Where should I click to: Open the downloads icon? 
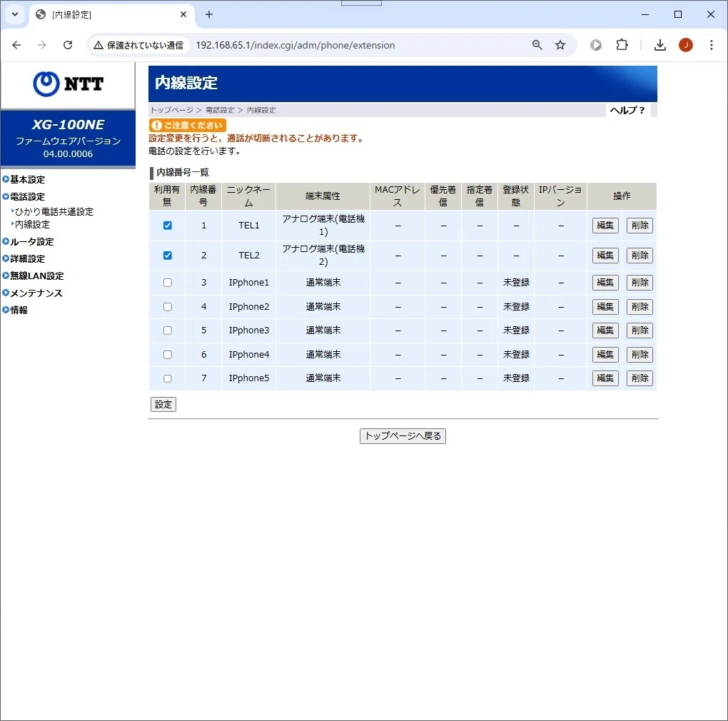(x=659, y=45)
